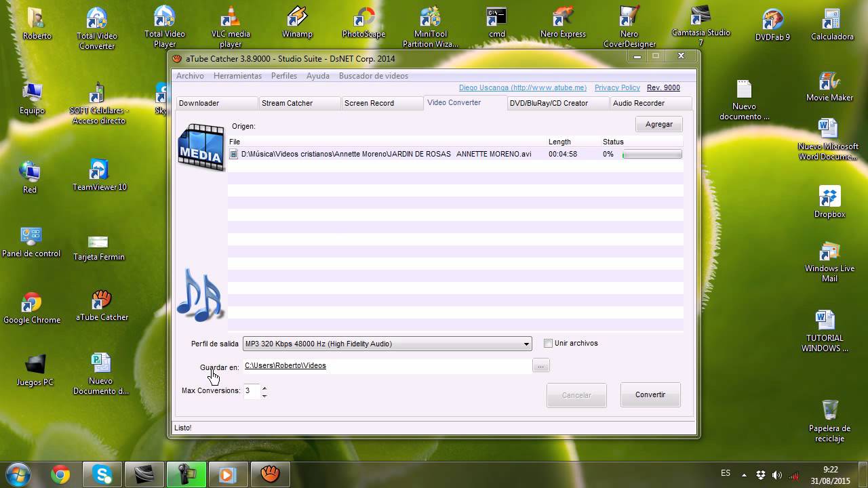Select the Video Converter tab

(x=465, y=102)
